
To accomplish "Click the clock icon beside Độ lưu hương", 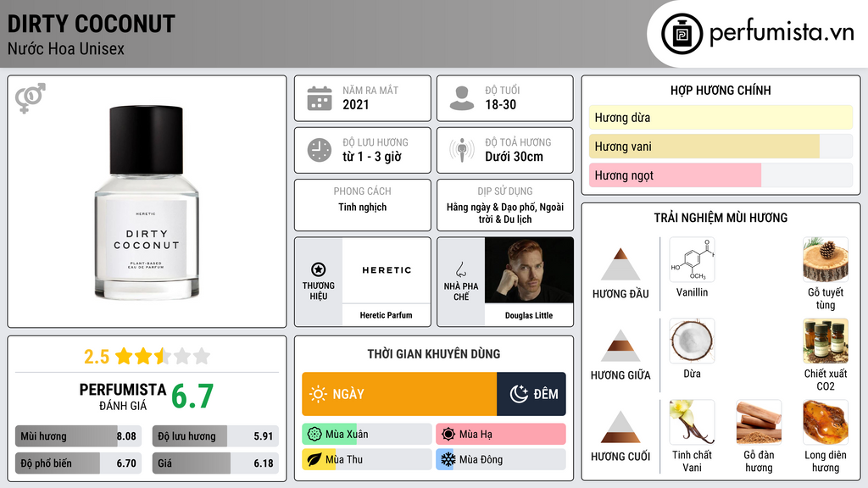I will click(x=320, y=150).
